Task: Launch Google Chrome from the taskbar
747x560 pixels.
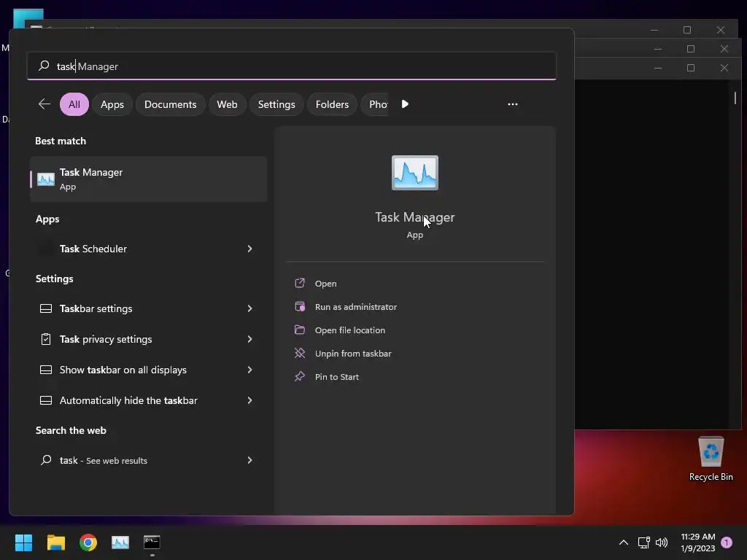Action: point(88,542)
